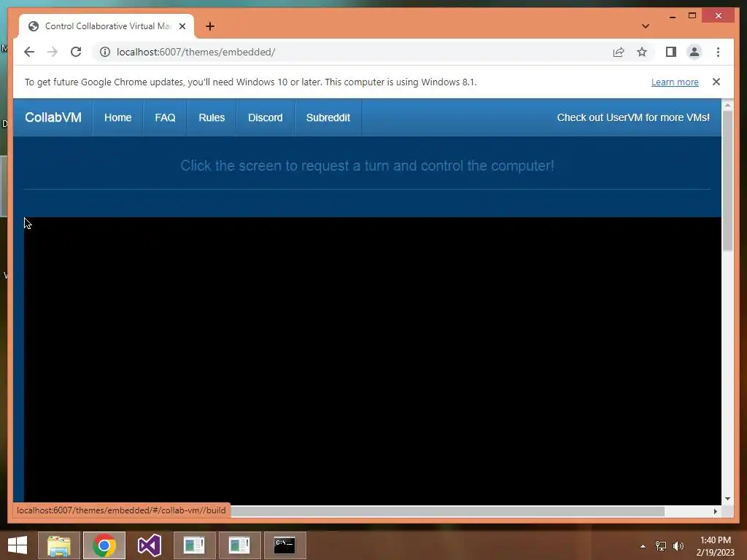Open network status tray icon

coord(661,546)
